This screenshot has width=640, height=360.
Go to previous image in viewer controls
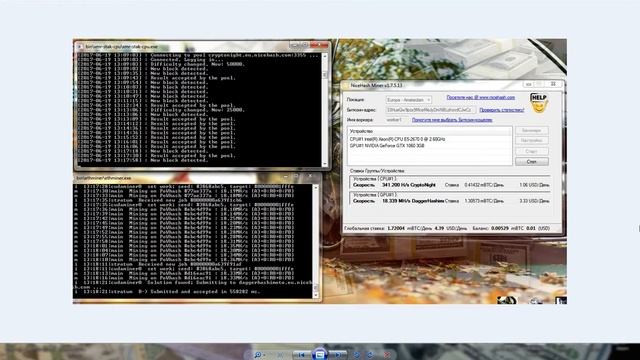(301, 355)
